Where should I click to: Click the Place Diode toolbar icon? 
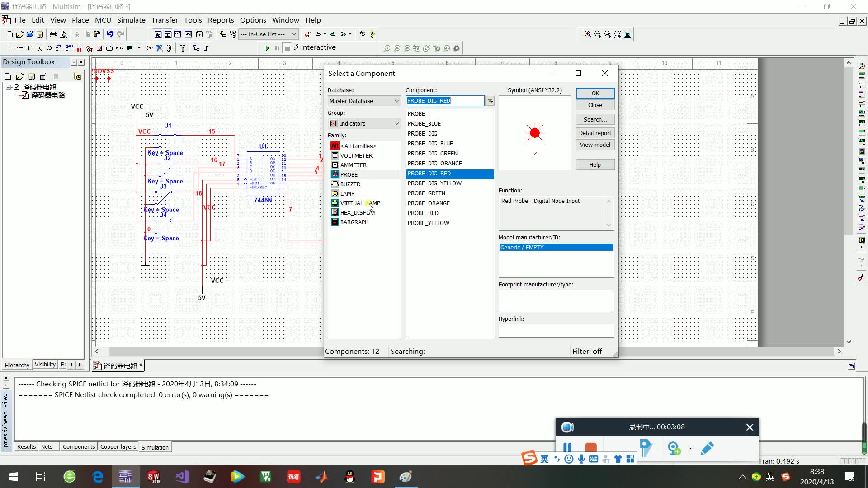[x=30, y=48]
